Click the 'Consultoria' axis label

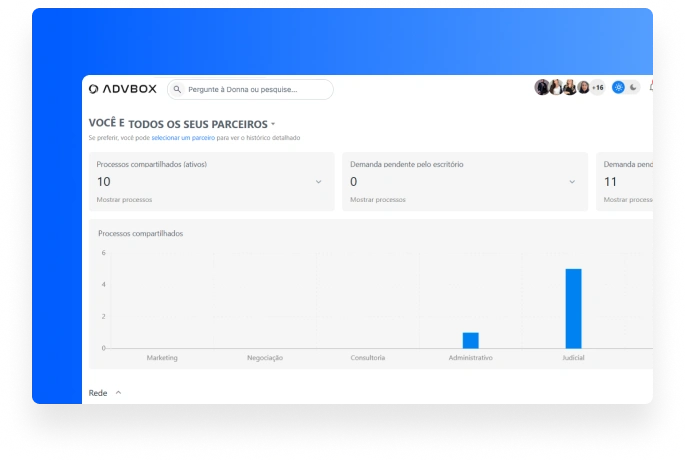pyautogui.click(x=367, y=358)
